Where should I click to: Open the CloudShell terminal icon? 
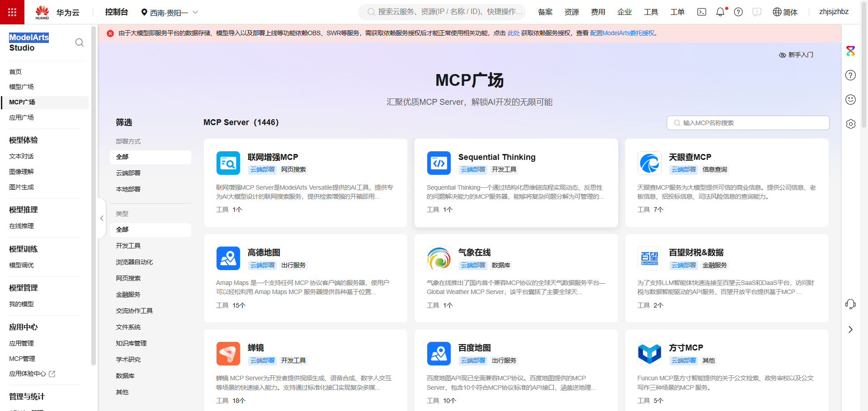[702, 12]
